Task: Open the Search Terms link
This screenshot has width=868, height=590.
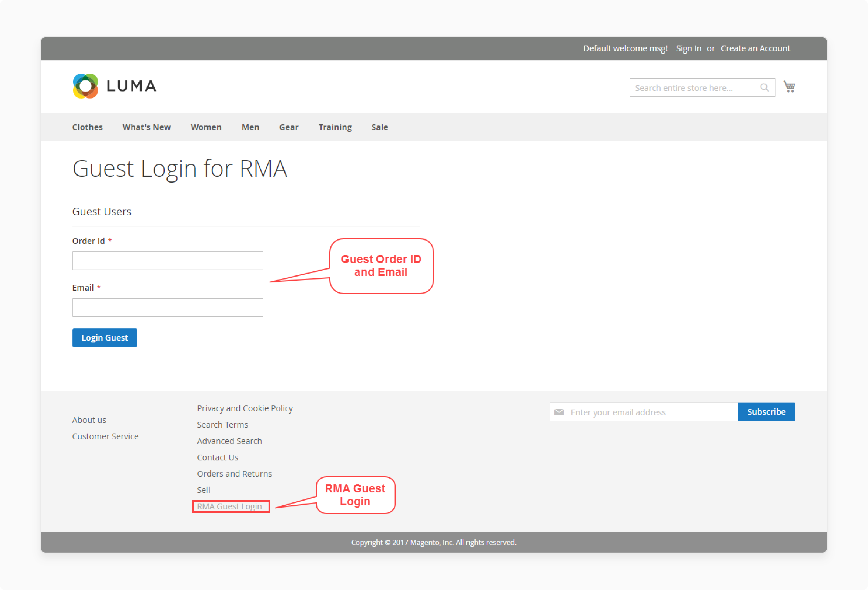Action: point(222,425)
